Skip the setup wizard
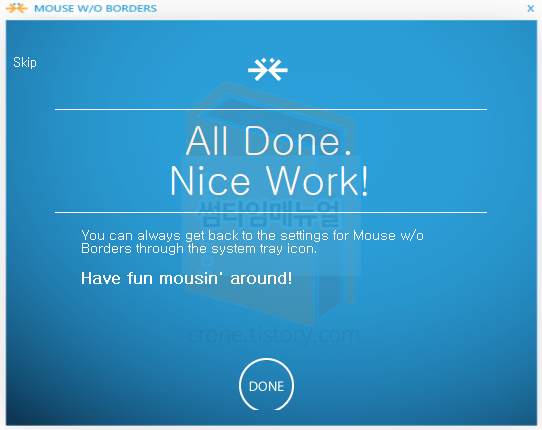The height and width of the screenshot is (430, 542). [x=25, y=63]
